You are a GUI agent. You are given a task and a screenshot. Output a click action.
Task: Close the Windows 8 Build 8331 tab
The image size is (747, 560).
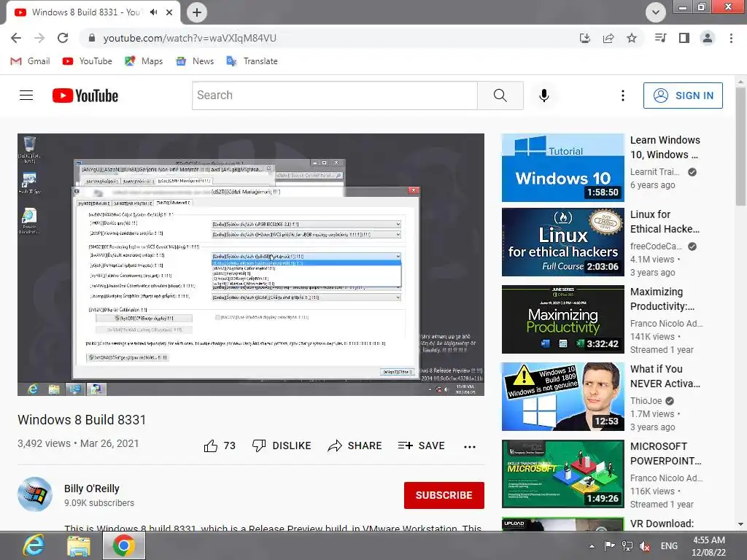pyautogui.click(x=169, y=12)
